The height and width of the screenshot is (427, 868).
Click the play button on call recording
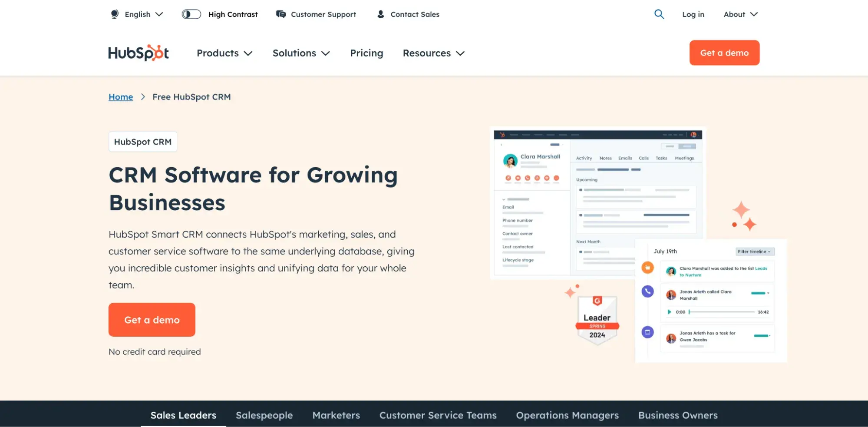click(669, 312)
